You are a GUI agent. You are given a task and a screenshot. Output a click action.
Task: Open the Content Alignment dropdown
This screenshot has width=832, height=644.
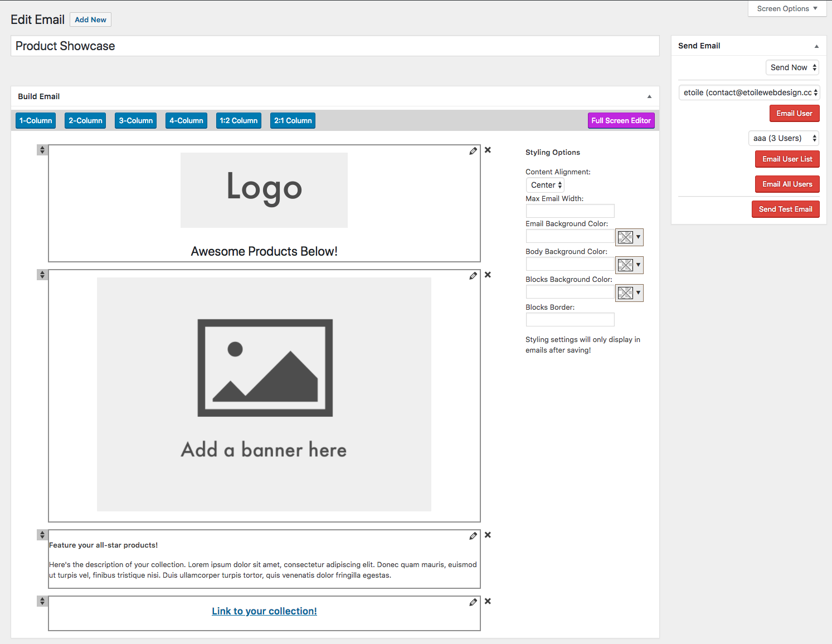[546, 185]
